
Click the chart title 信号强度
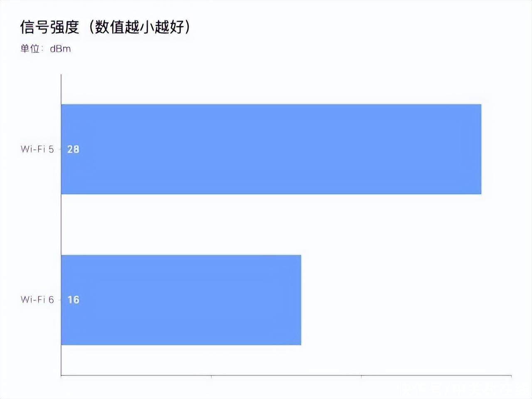click(49, 27)
